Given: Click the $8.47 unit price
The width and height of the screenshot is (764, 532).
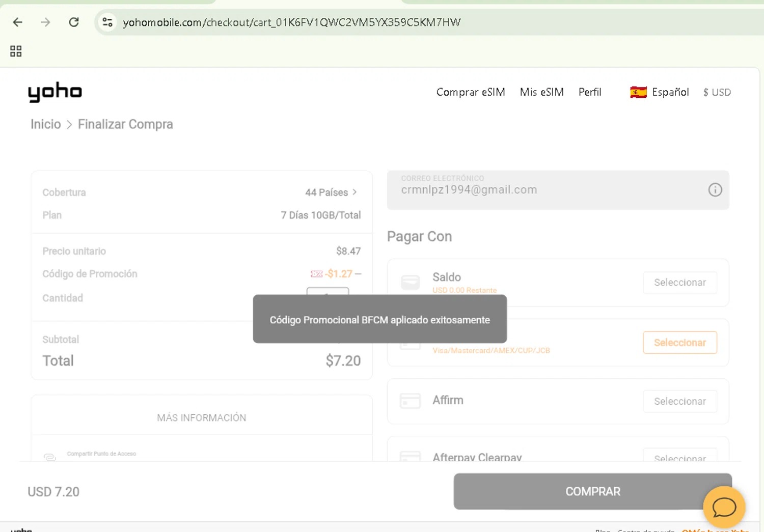Looking at the screenshot, I should click(348, 251).
